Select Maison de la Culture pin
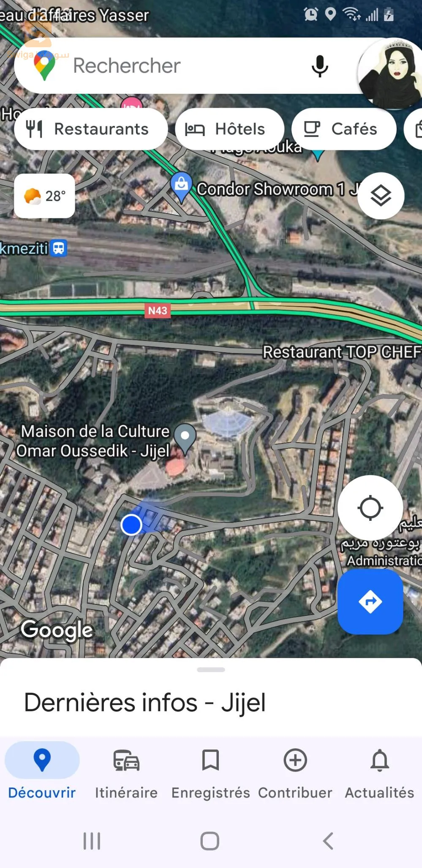 pos(185,438)
